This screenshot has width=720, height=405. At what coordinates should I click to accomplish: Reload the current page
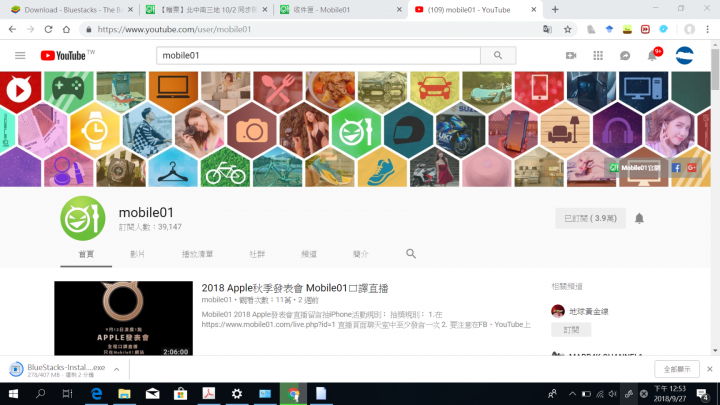(x=48, y=29)
